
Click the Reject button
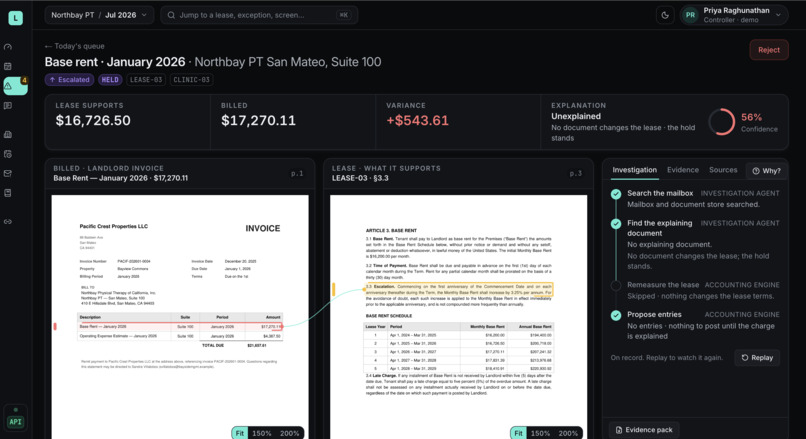pyautogui.click(x=768, y=50)
